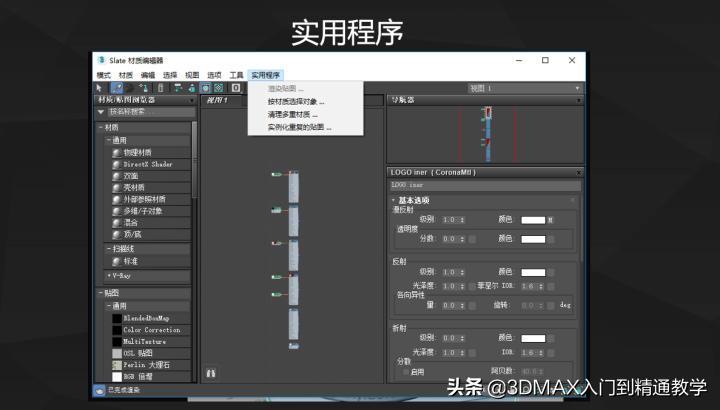Viewport: 720px width, 410px height.
Task: Pick the 透明度 color swatch
Action: tap(533, 239)
